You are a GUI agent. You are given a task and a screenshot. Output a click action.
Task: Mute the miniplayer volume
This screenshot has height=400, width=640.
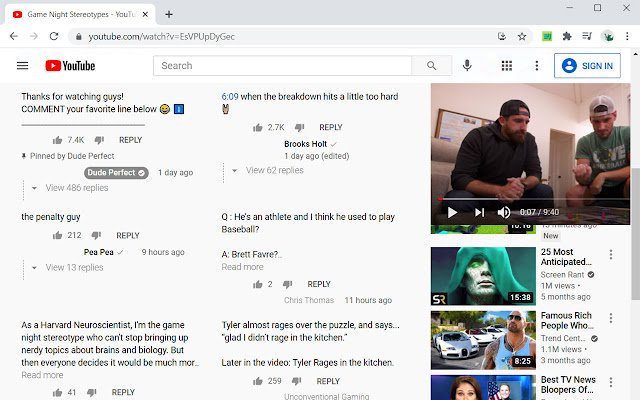click(504, 212)
